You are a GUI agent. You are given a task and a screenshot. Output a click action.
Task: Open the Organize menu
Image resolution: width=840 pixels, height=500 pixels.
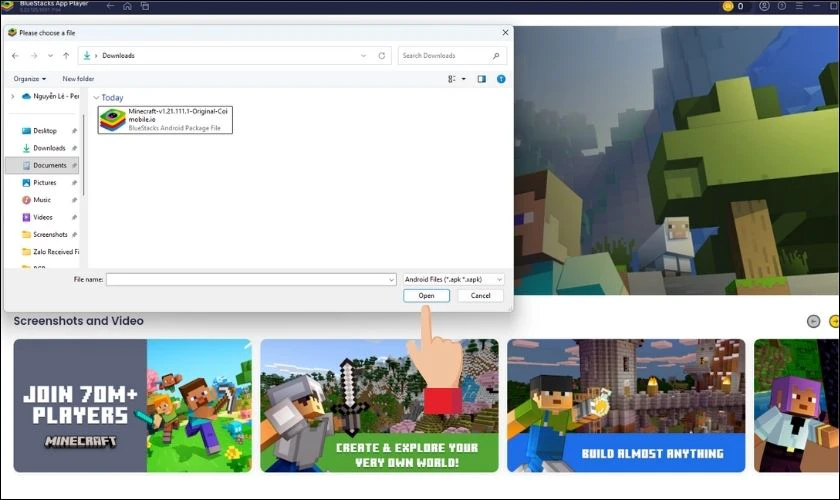29,79
